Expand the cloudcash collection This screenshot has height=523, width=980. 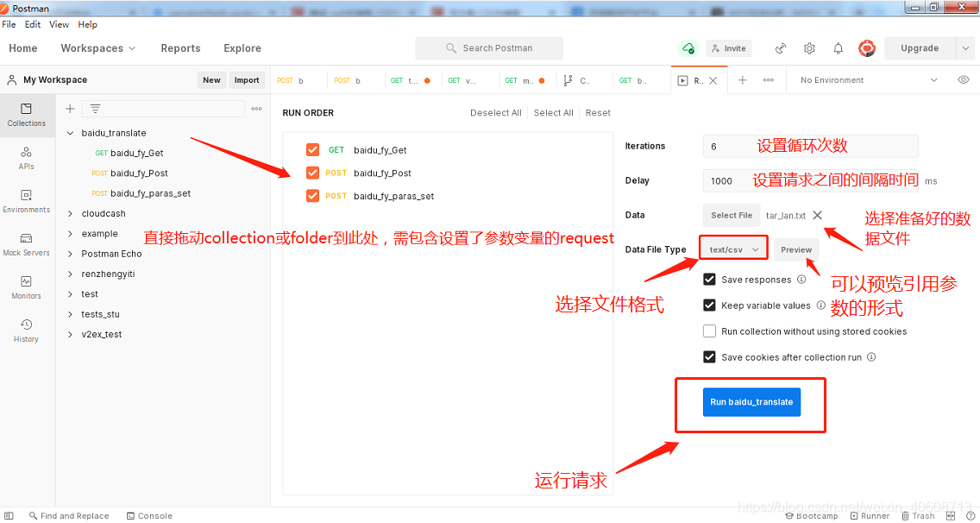[x=70, y=214]
